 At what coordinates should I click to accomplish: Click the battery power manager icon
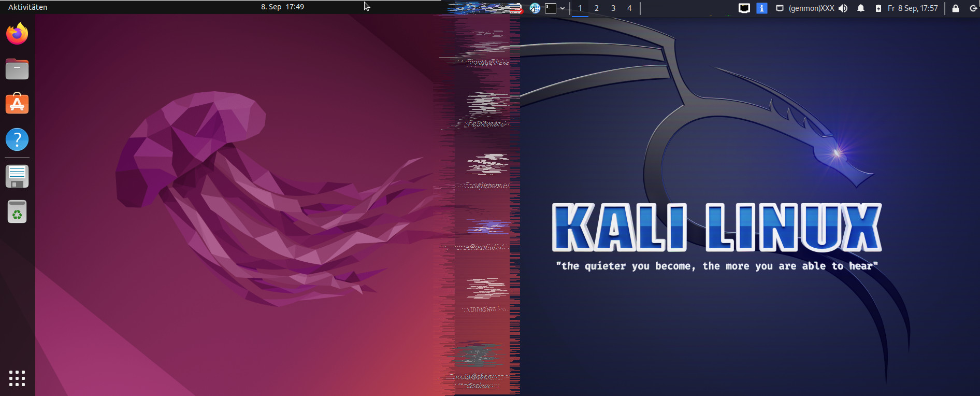click(878, 8)
